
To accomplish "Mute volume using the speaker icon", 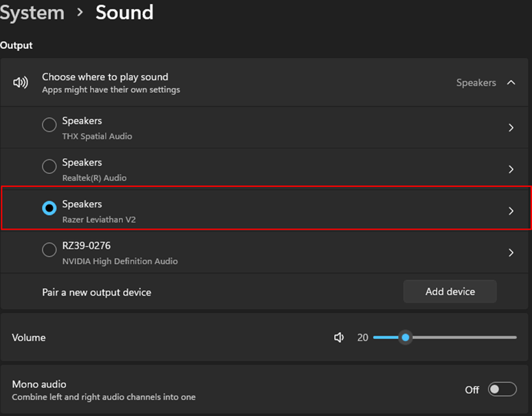I will 339,338.
